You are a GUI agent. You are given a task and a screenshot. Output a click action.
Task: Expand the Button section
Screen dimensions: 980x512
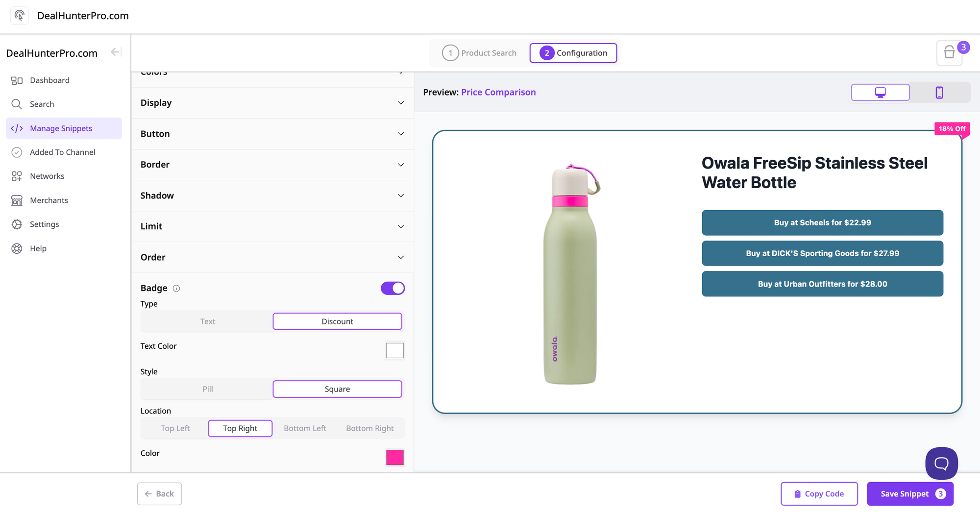tap(272, 134)
